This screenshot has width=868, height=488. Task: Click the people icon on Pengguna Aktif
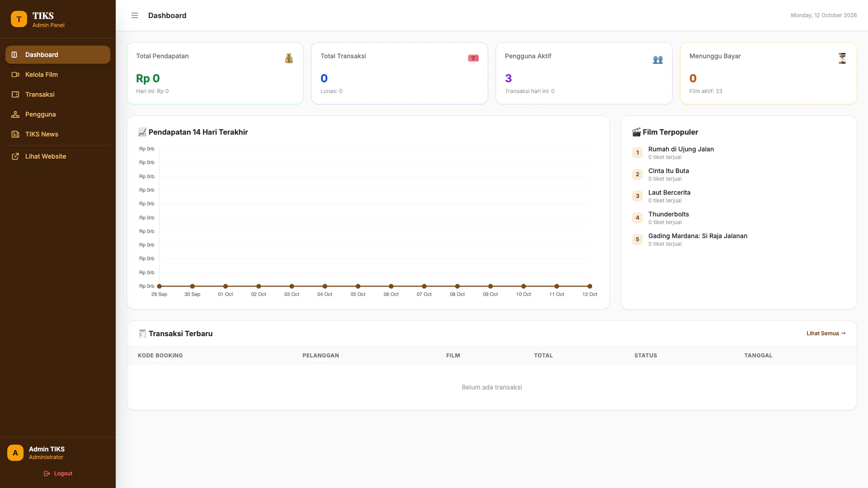658,59
